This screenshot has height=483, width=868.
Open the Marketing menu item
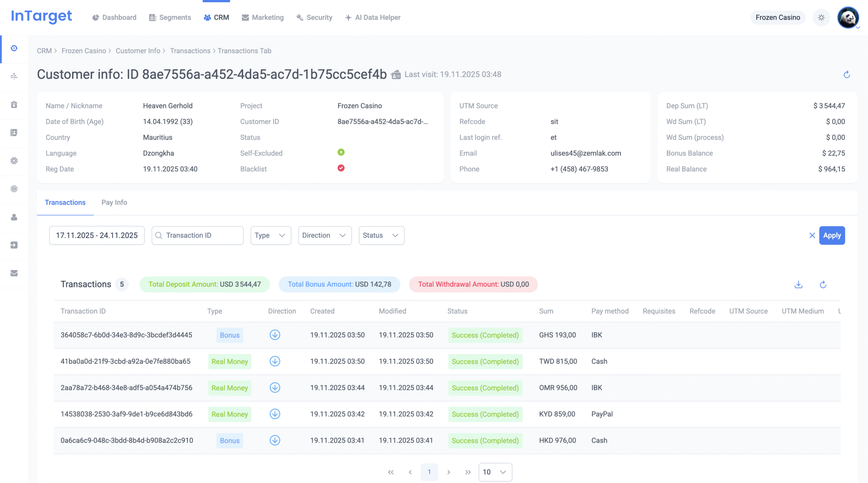coord(263,18)
